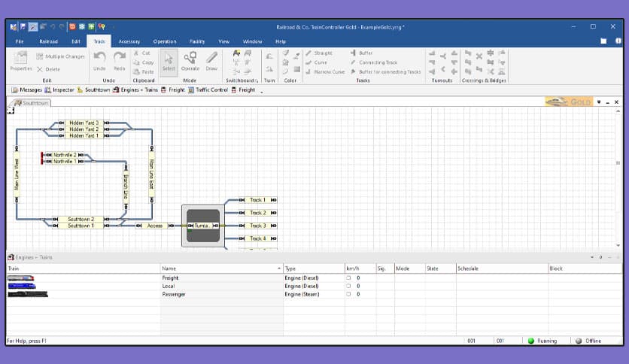The width and height of the screenshot is (629, 364).
Task: Click the X-shaped crossing icon
Action: tap(479, 56)
